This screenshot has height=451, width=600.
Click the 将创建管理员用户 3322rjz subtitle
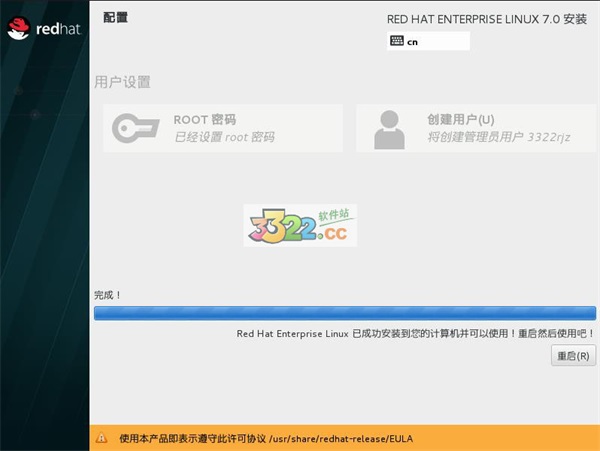pos(499,137)
